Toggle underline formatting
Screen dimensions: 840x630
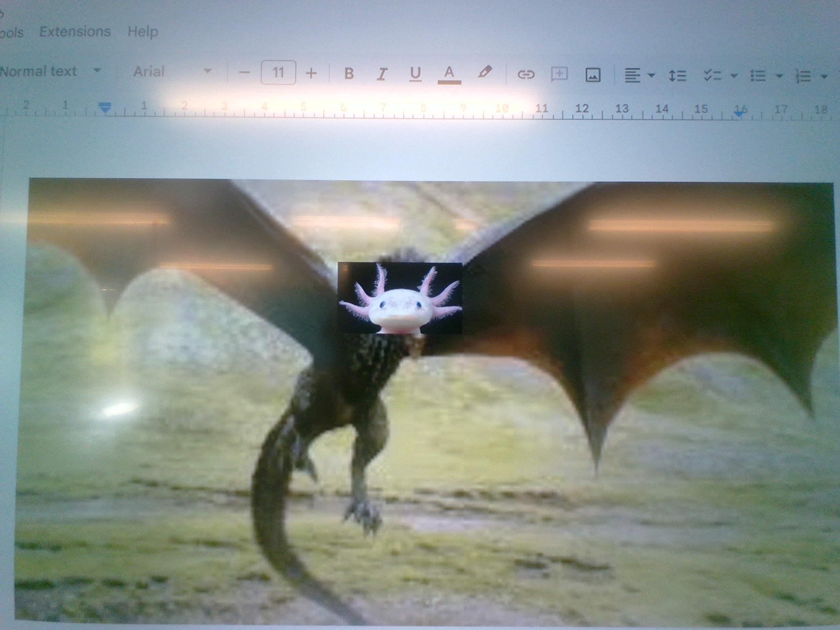415,74
